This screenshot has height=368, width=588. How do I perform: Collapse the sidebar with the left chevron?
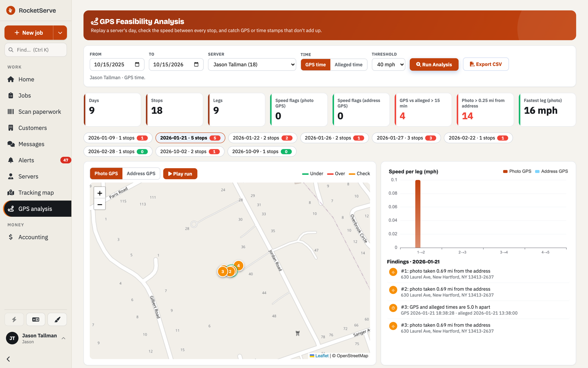8,359
